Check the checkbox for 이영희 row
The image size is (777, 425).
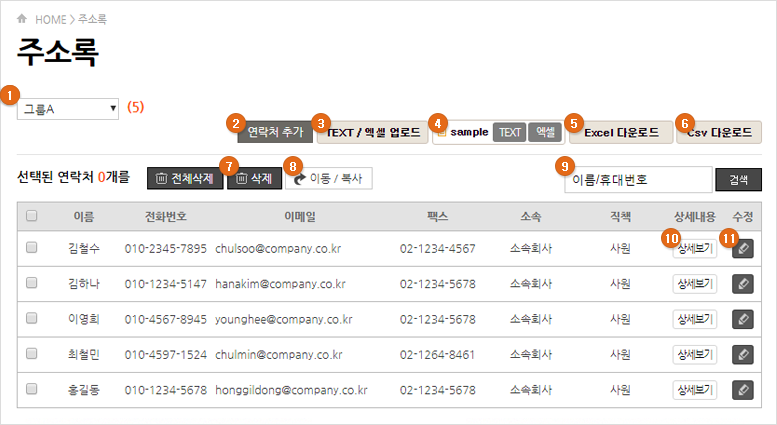(32, 319)
